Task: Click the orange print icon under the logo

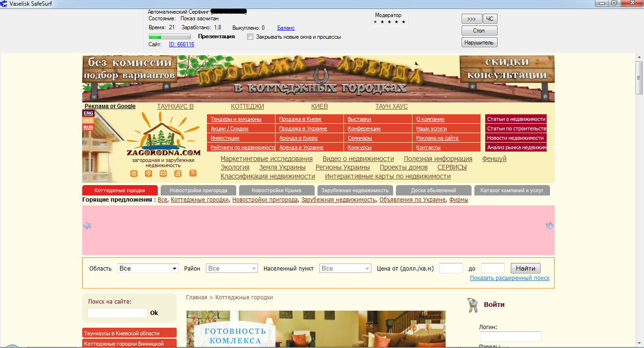Action: pyautogui.click(x=178, y=173)
